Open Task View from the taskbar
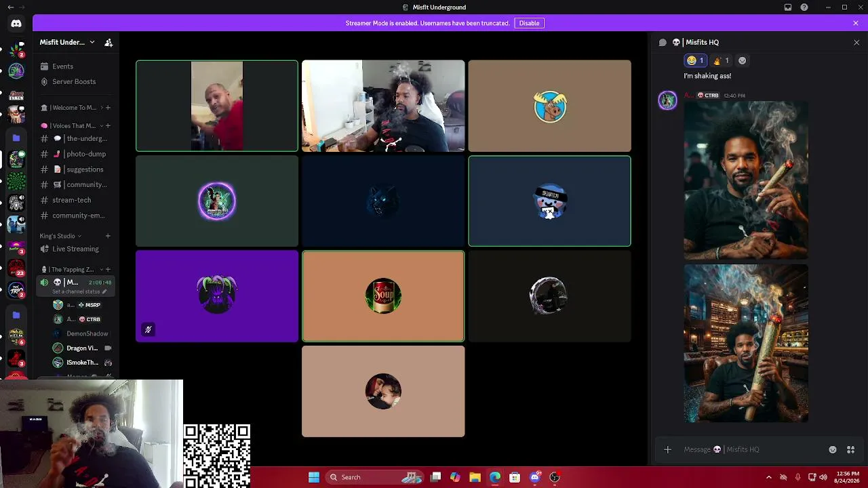This screenshot has height=488, width=868. tap(436, 477)
